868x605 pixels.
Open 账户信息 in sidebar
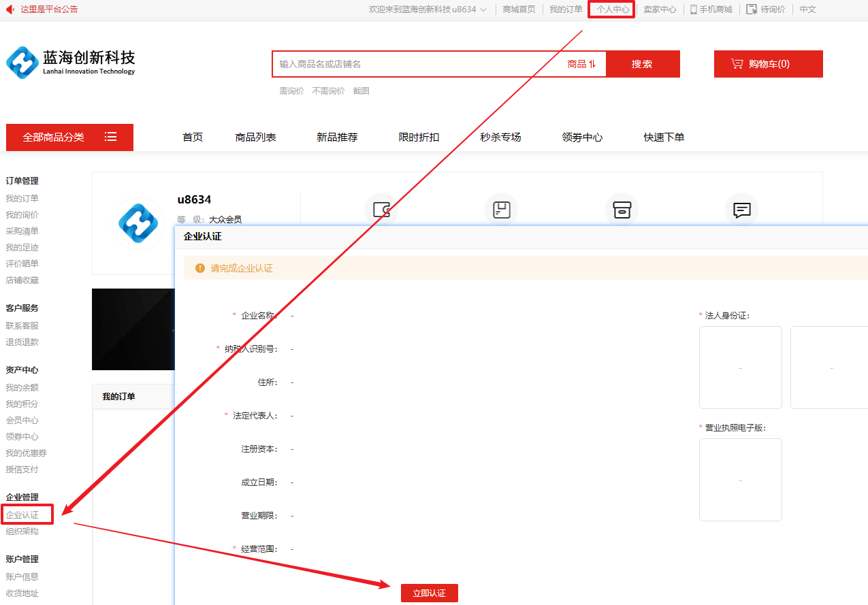coord(22,577)
